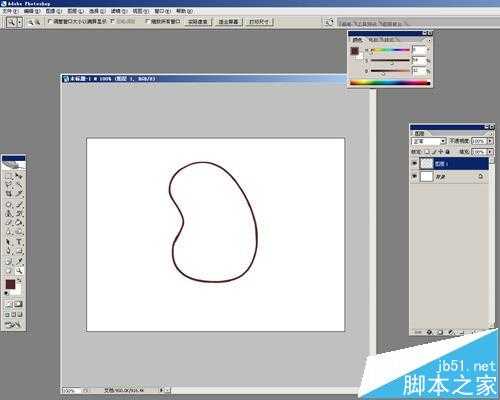Viewport: 500px width, 400px height.
Task: Click the swap foreground/background colors icon
Action: pos(20,281)
